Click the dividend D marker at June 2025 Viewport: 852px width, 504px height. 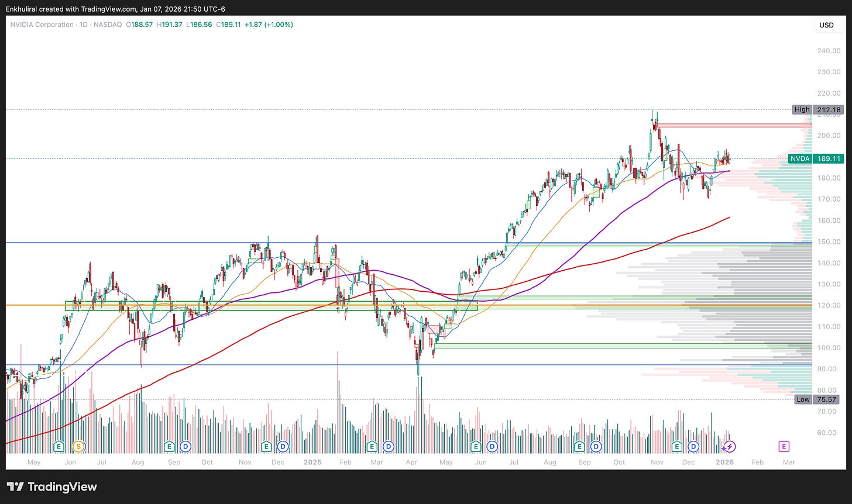pos(492,447)
